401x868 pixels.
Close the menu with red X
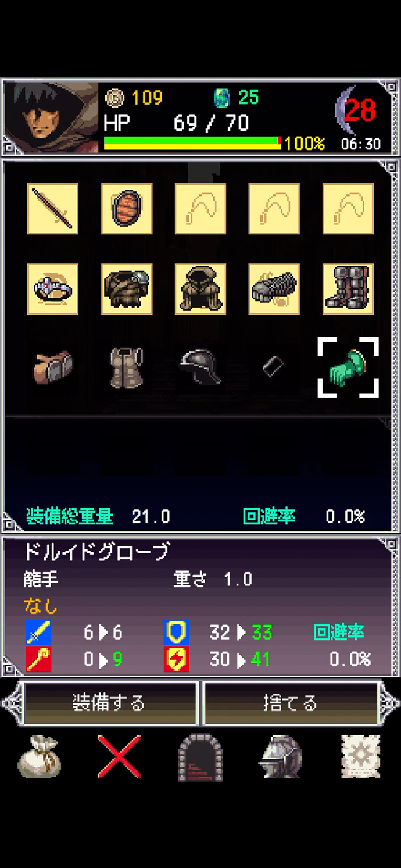119,756
